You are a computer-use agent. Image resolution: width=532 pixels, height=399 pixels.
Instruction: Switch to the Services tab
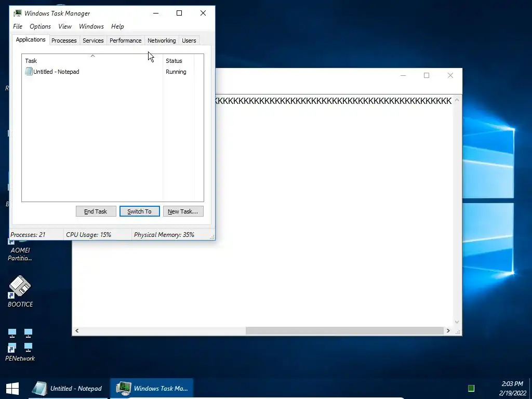click(x=93, y=41)
